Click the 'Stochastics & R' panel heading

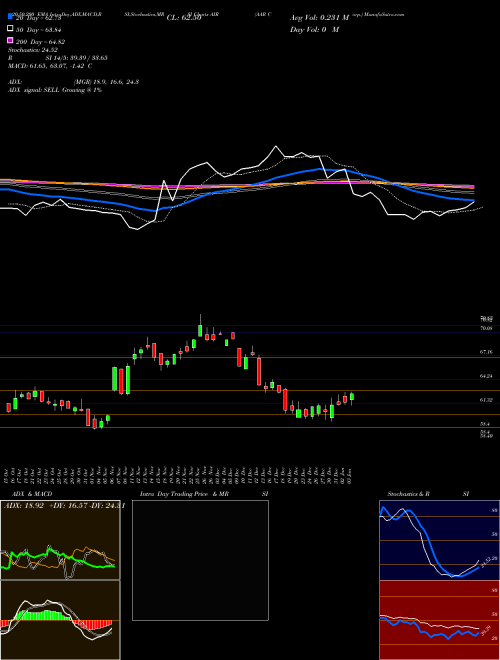click(x=409, y=494)
